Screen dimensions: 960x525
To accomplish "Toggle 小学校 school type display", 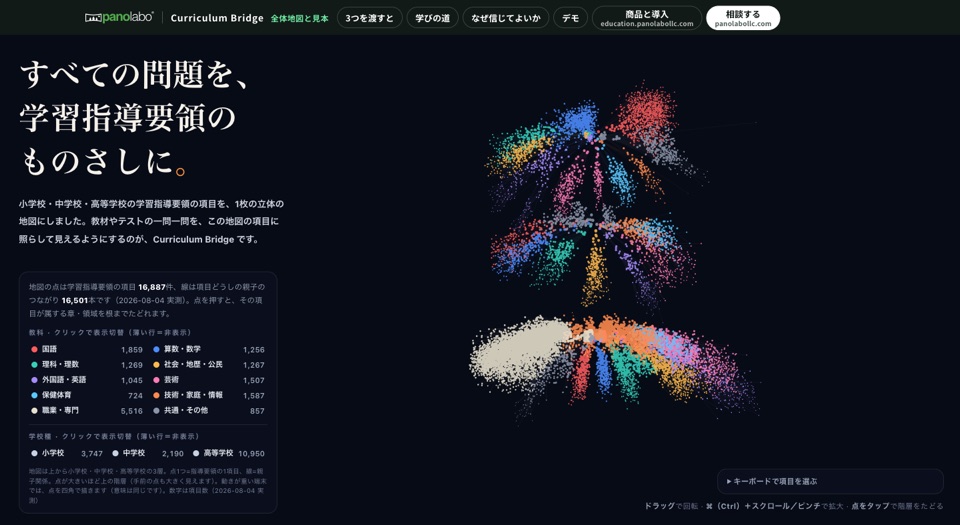I will point(67,453).
